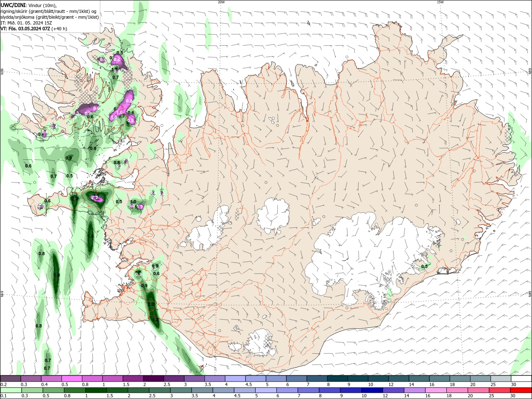Click the "UWC/DINI" title text

coord(13,5)
